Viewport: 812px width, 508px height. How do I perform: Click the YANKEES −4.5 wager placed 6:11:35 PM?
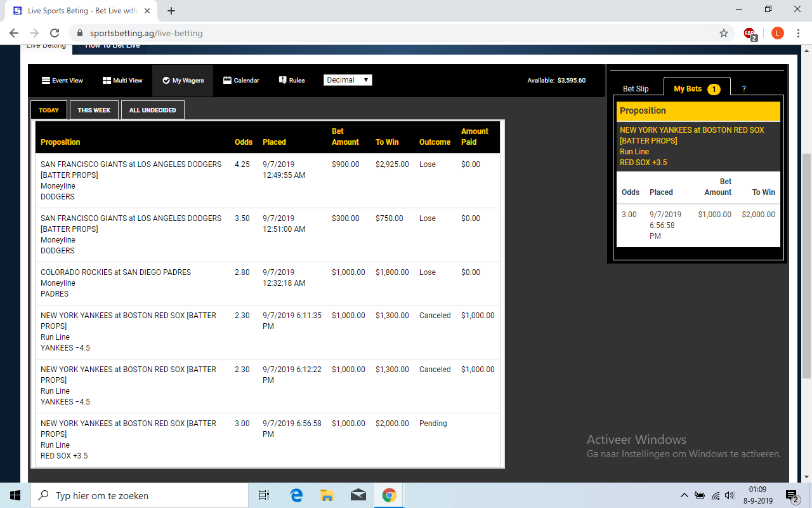point(268,332)
